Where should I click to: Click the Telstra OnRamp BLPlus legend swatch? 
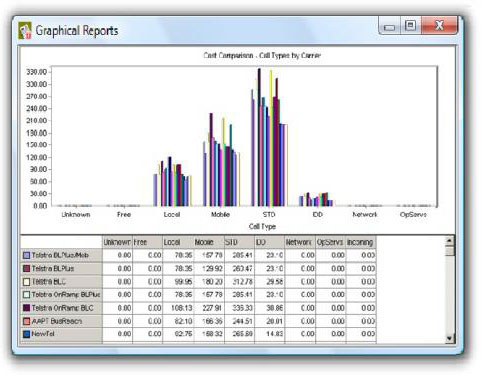pos(26,295)
